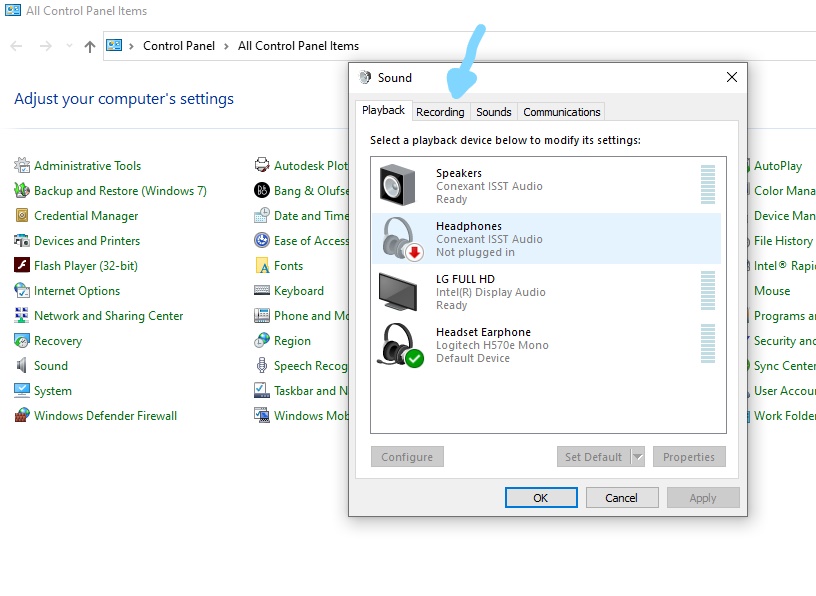Open Sync Center link
This screenshot has height=596, width=816.
[784, 365]
